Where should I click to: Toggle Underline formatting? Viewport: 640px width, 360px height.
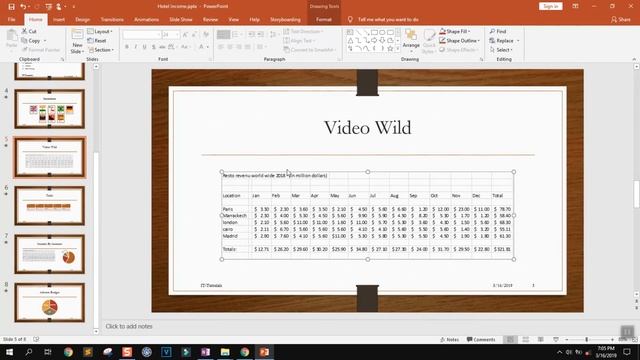[144, 47]
